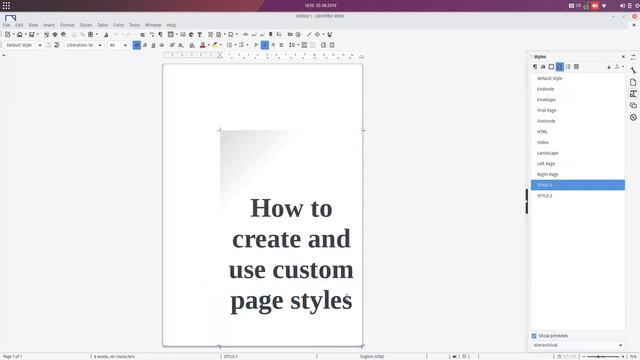
Task: Open the sidebar Navigator compass icon
Action: point(633,117)
